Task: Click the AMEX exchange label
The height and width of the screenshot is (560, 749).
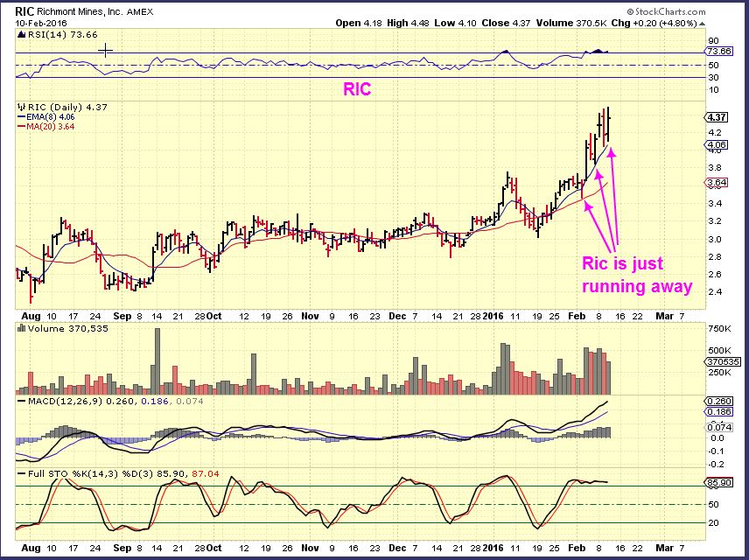Action: point(140,12)
